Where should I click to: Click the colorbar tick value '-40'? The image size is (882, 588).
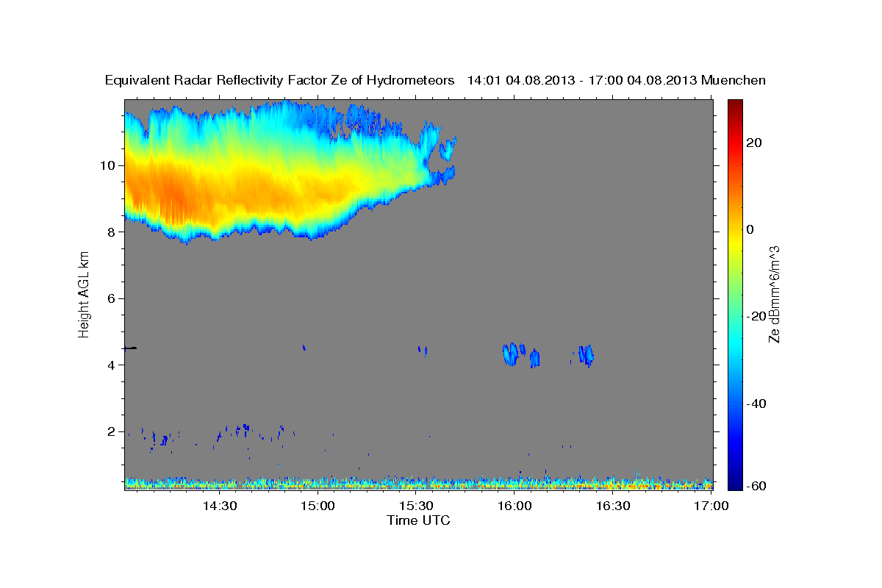click(756, 403)
